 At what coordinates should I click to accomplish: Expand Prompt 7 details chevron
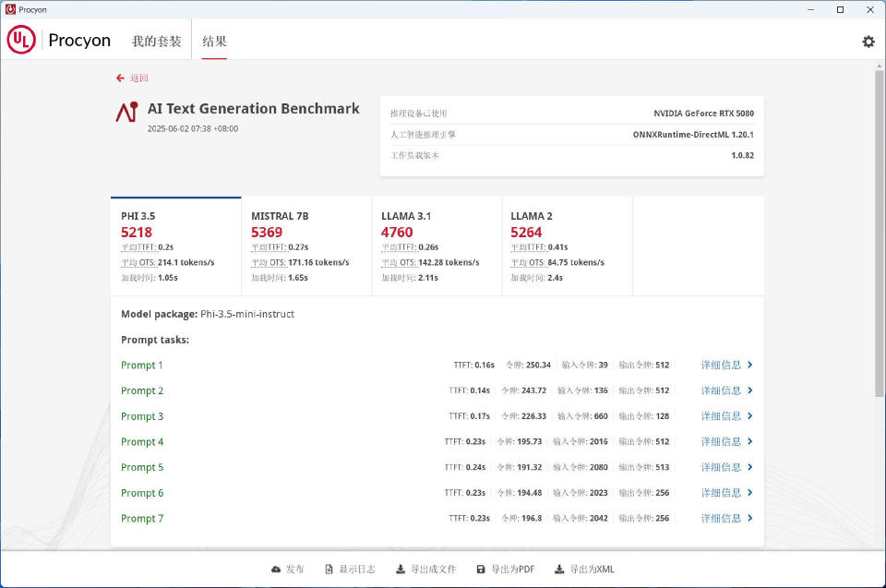point(749,518)
